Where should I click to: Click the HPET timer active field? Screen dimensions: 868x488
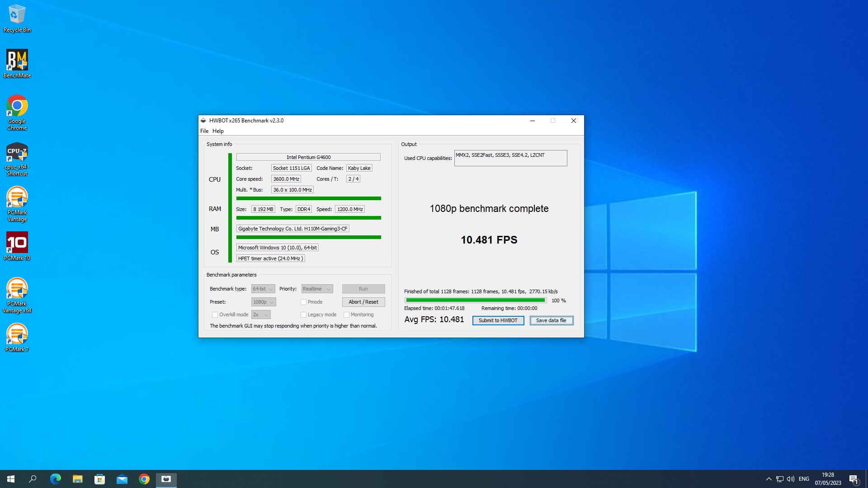[271, 258]
